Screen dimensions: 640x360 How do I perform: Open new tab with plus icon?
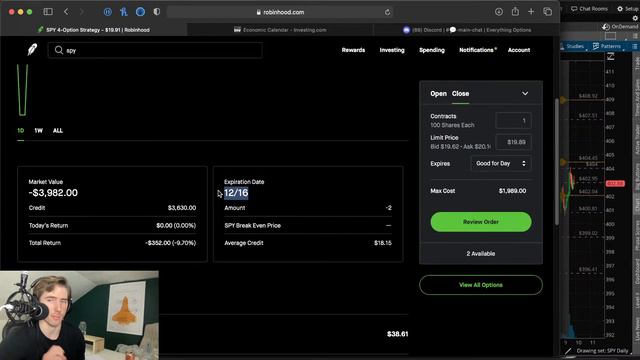coord(531,12)
